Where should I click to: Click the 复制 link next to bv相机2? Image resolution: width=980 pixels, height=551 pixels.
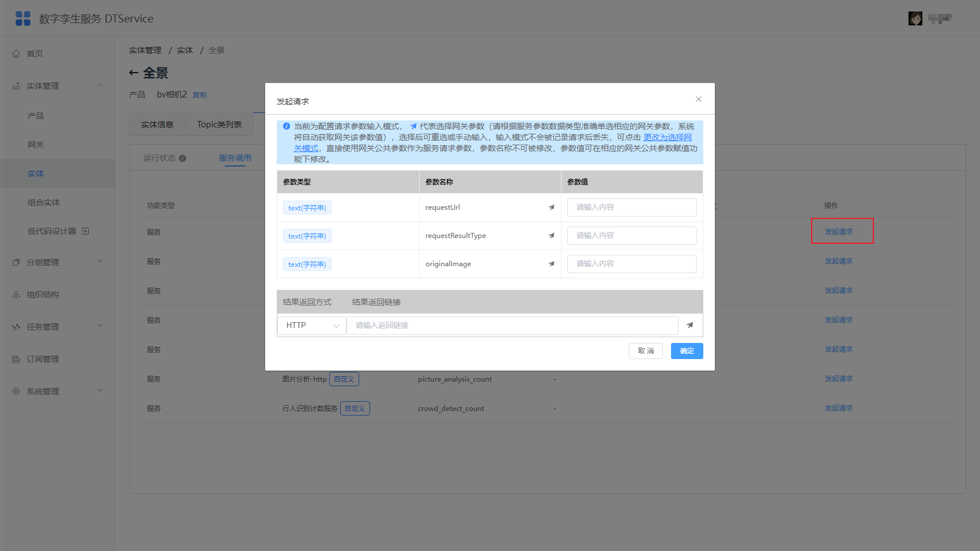tap(199, 95)
